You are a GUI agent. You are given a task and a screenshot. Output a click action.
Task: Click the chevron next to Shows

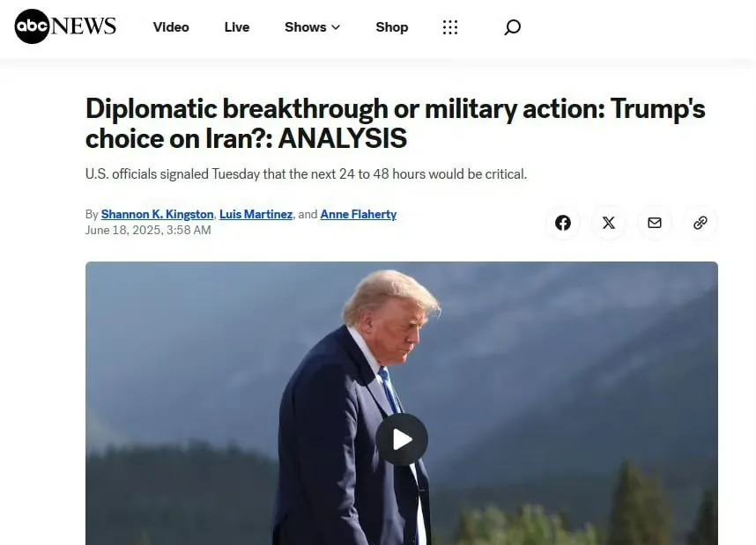pyautogui.click(x=336, y=27)
